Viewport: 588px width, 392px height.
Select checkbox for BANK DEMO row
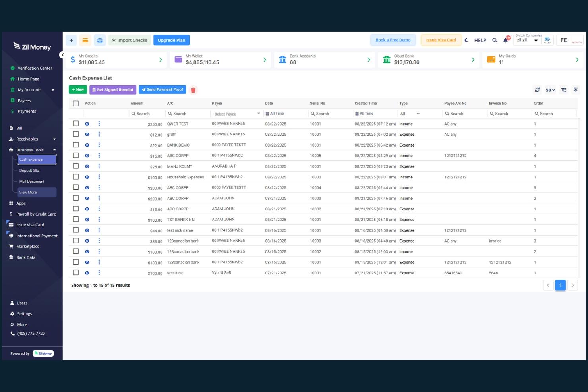(x=76, y=145)
